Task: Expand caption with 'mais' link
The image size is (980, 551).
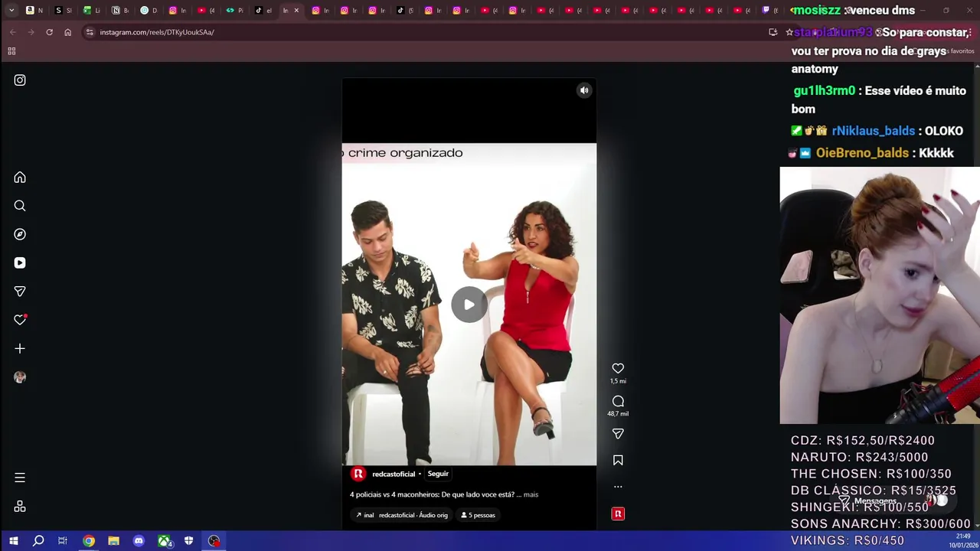Action: 531,494
